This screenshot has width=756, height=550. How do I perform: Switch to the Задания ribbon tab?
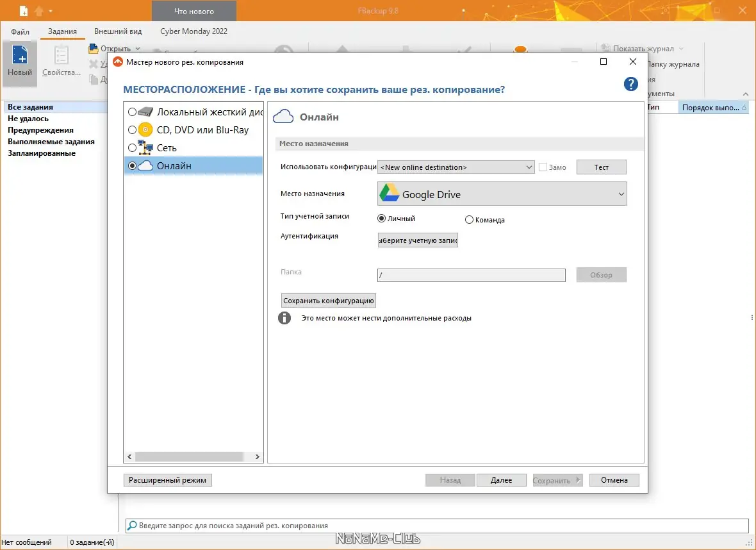click(x=62, y=31)
